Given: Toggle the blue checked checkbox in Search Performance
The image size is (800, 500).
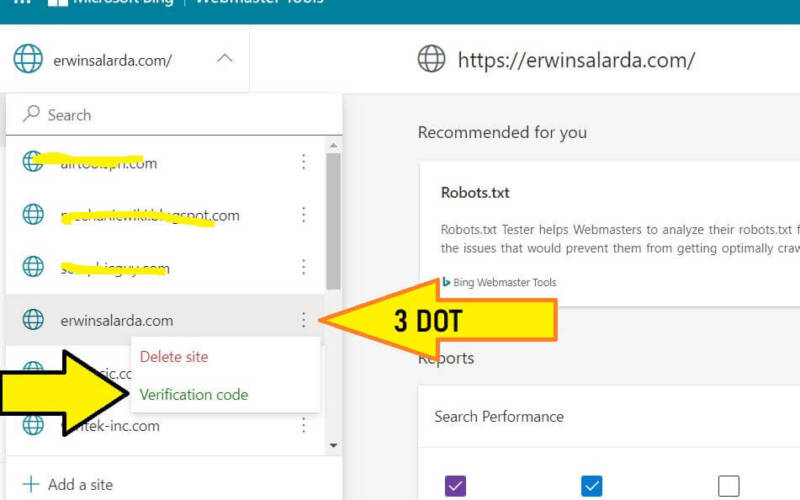Looking at the screenshot, I should point(592,486).
